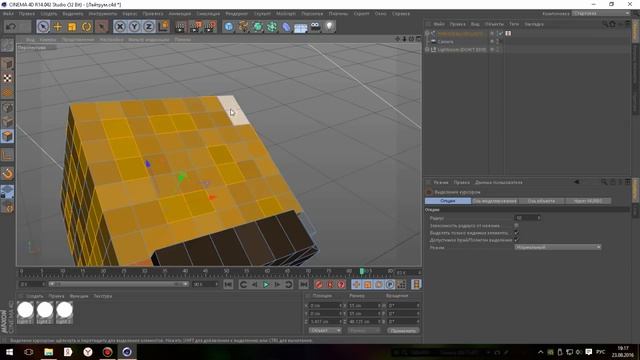Viewport: 640px width, 360px height.
Task: Activate the Scale tool
Action: [x=72, y=27]
